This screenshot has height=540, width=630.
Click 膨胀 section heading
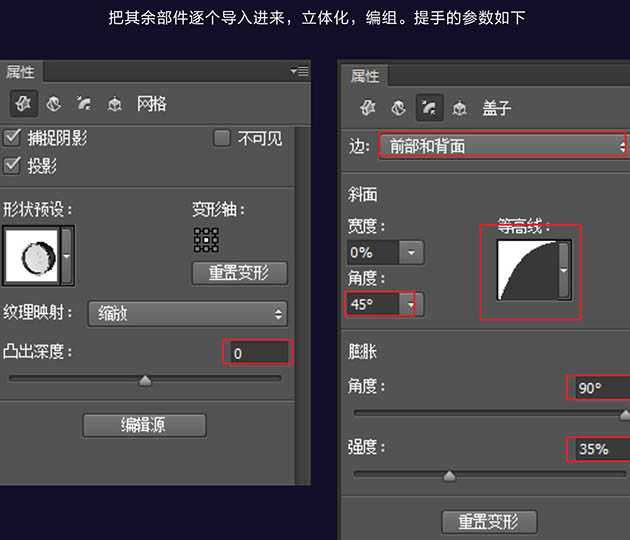tap(362, 352)
